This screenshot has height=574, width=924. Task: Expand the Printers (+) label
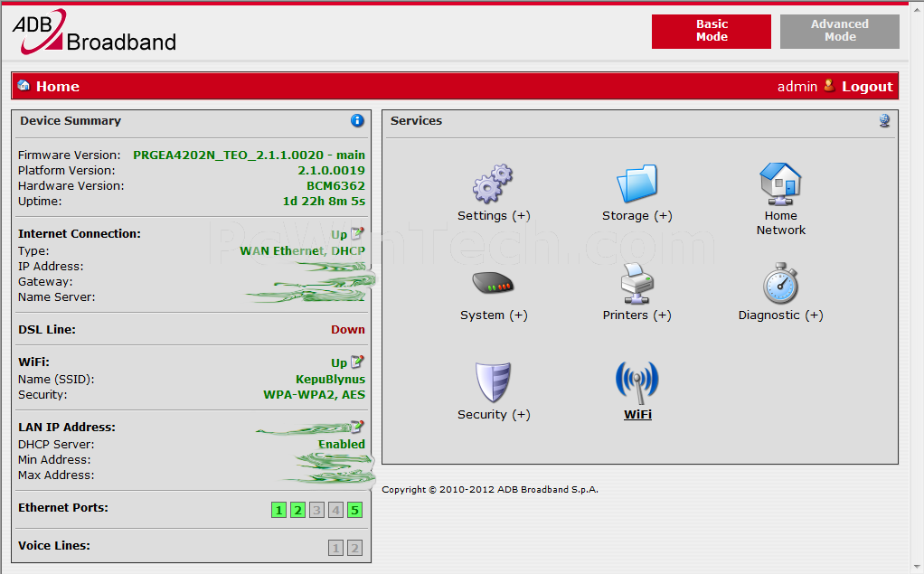point(637,315)
